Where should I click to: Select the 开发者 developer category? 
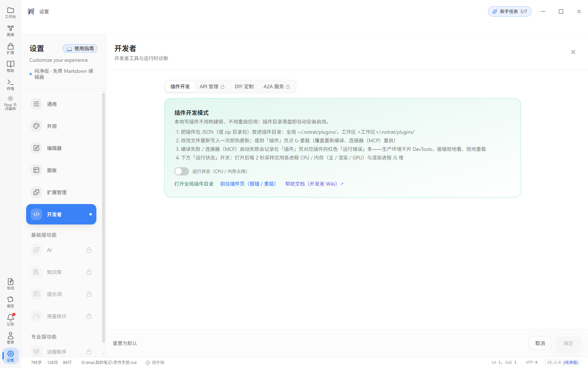(61, 214)
